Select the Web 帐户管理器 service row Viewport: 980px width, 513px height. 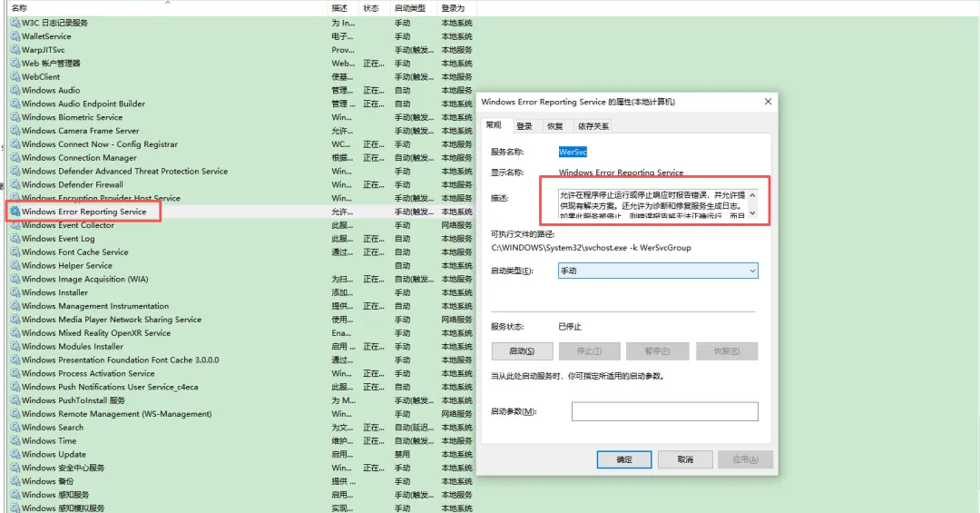pos(241,64)
